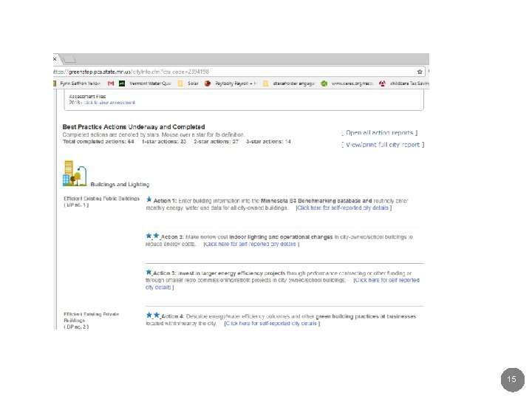Open Action 2 self-reported city details link
This screenshot has height=399, width=532.
coord(251,245)
